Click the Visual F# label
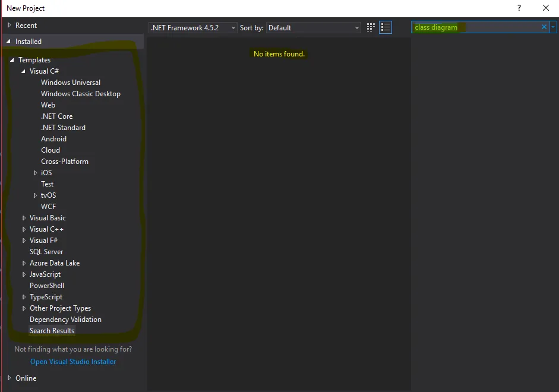559x392 pixels. point(43,241)
